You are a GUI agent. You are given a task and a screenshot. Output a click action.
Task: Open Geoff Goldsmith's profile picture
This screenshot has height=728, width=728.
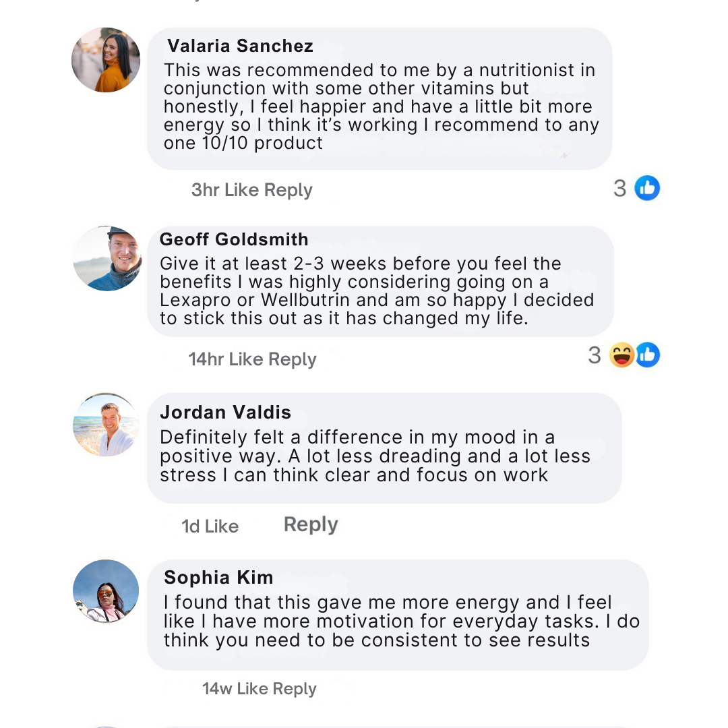107,258
